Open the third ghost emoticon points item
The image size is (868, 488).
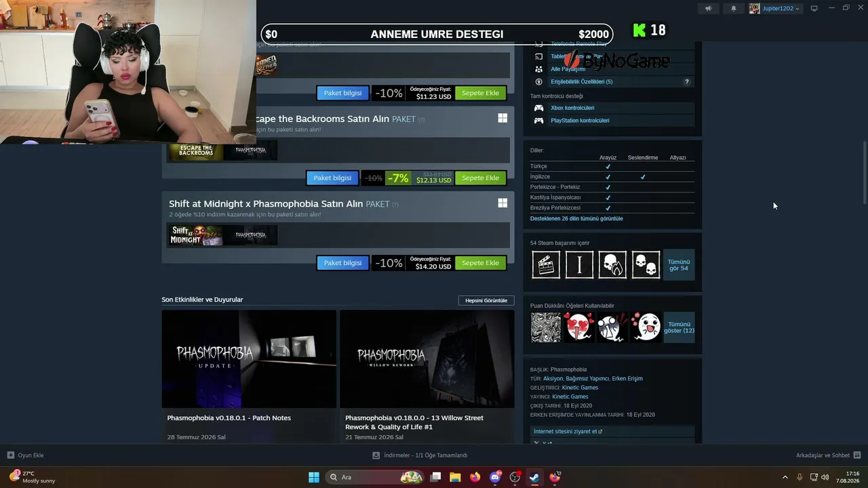[x=612, y=327]
